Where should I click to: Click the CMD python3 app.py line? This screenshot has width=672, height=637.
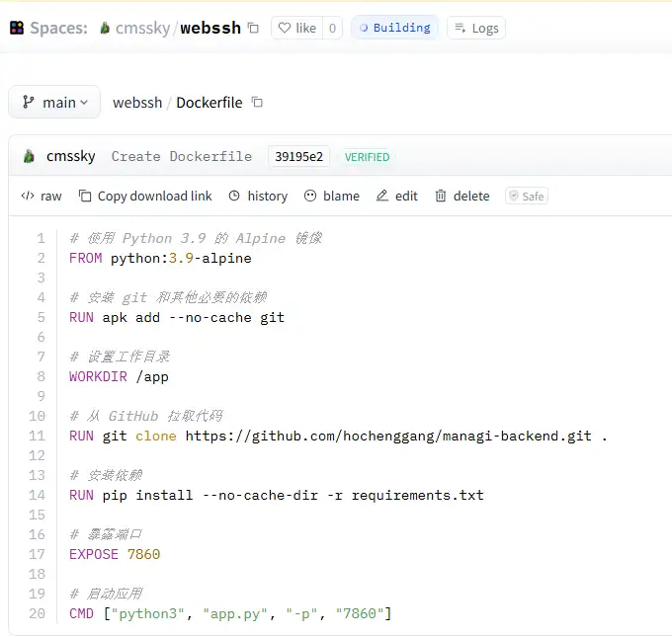[230, 613]
